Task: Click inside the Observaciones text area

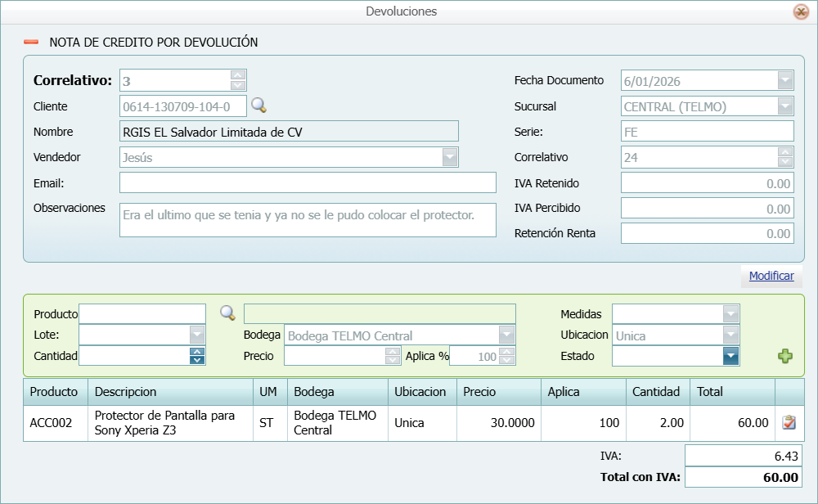Action: coord(308,219)
